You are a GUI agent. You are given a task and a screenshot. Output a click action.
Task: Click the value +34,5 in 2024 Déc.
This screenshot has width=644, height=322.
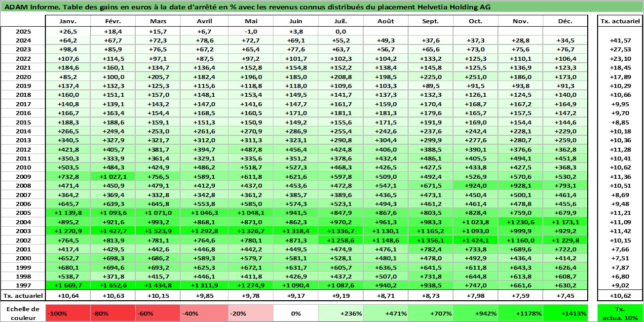click(x=565, y=40)
